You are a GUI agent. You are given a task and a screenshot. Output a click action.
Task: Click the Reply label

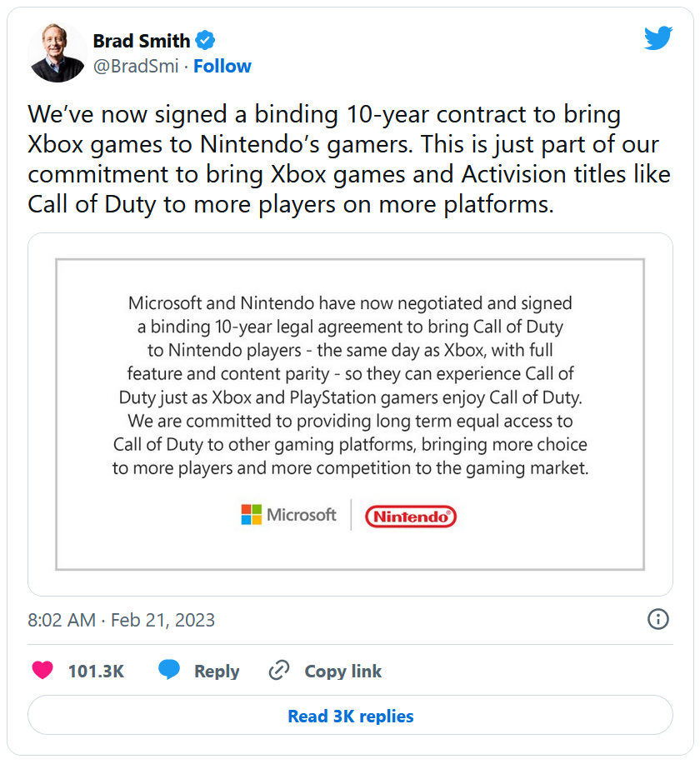pos(217,672)
